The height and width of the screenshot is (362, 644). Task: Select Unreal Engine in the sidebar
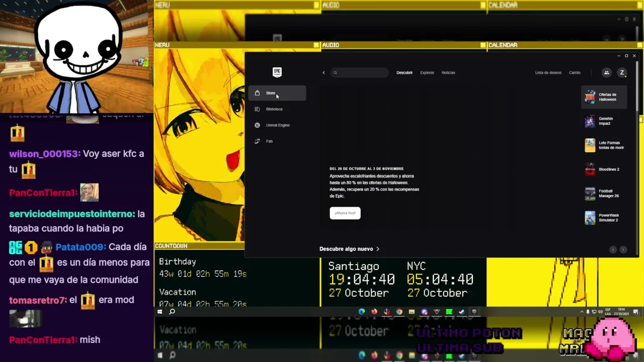pos(277,125)
